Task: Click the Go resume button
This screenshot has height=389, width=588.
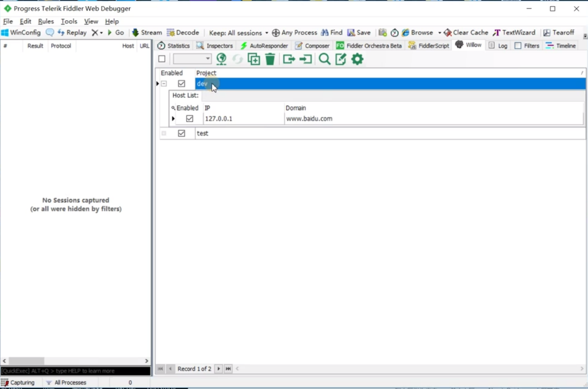Action: click(116, 33)
